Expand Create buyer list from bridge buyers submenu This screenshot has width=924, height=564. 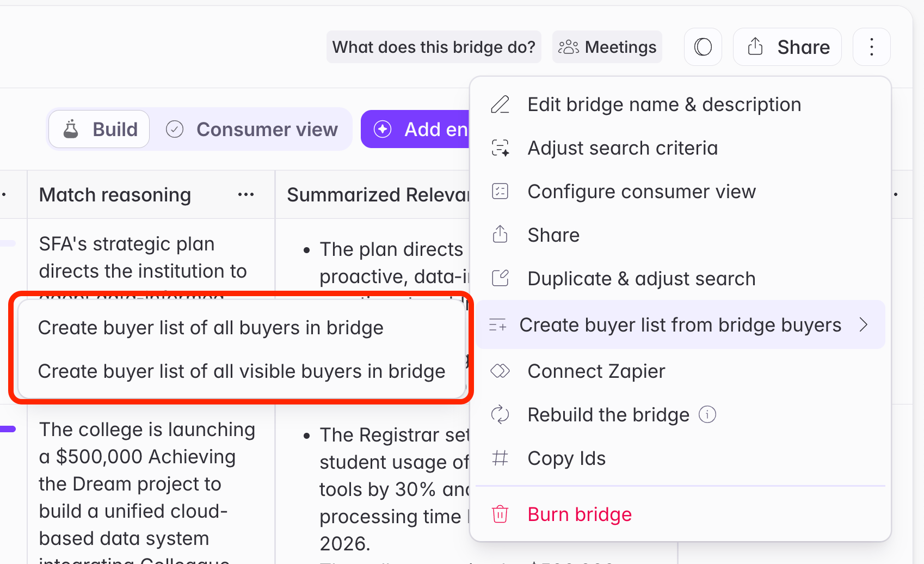(681, 325)
